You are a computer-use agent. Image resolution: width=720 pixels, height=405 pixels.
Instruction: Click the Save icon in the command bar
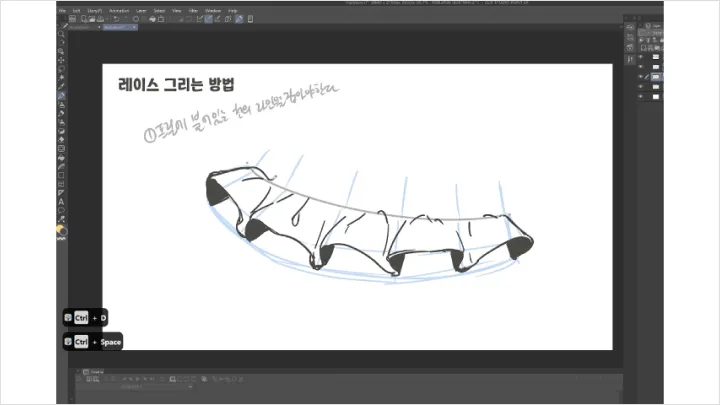(x=100, y=19)
